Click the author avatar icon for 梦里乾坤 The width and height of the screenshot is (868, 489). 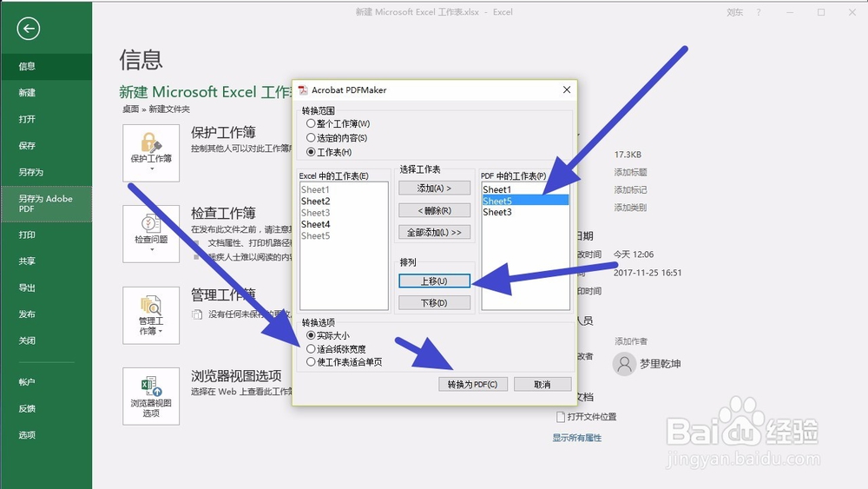pos(624,364)
